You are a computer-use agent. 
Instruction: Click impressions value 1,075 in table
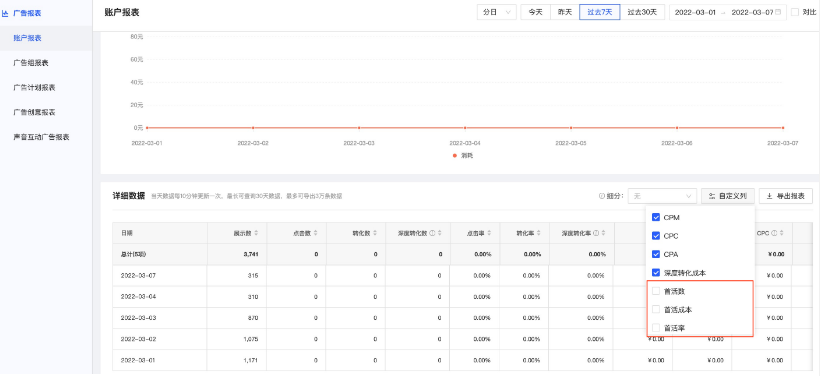(x=252, y=339)
